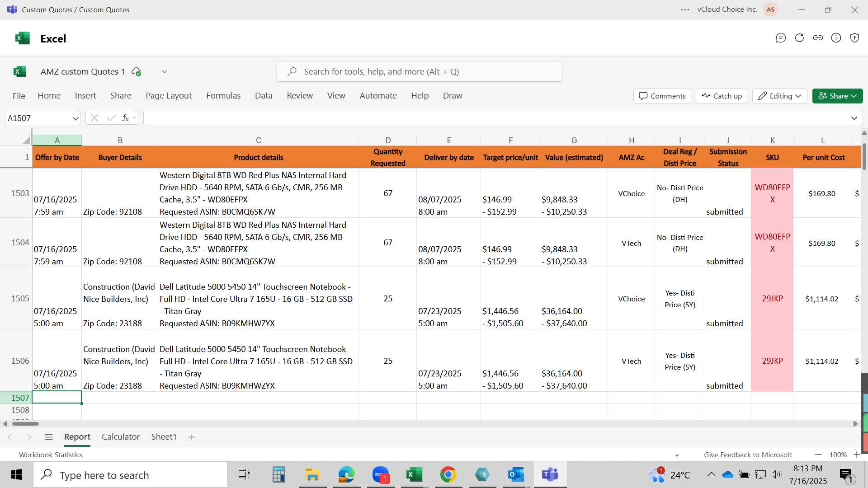Click the pink SKU cell in row 1503
Image resolution: width=868 pixels, height=488 pixels.
point(772,193)
